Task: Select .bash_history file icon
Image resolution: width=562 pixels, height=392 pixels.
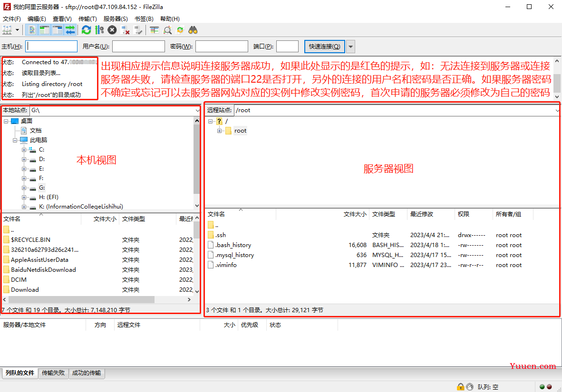Action: 211,245
